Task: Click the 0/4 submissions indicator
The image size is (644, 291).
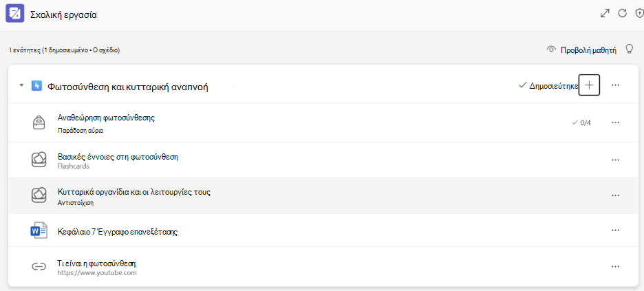Action: (x=581, y=122)
